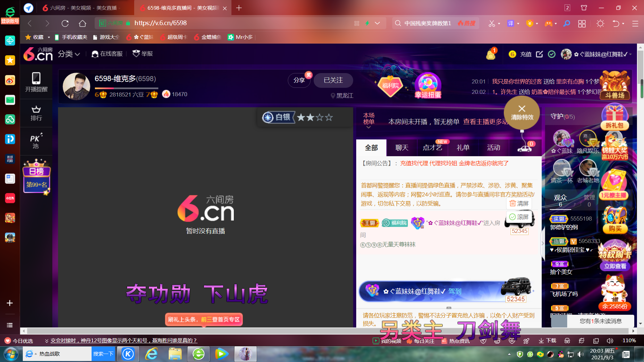This screenshot has width=644, height=362.
Task: Click the 清屏 clear screen button
Action: 519,203
